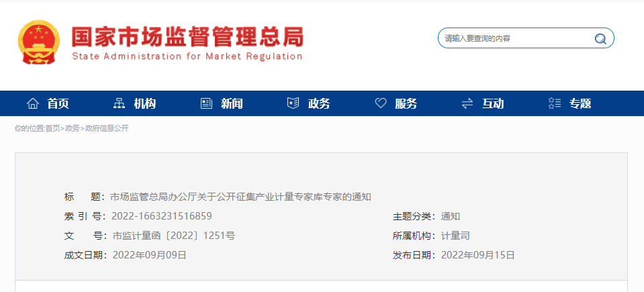Click the national emblem logo
The width and height of the screenshot is (644, 292).
click(39, 42)
